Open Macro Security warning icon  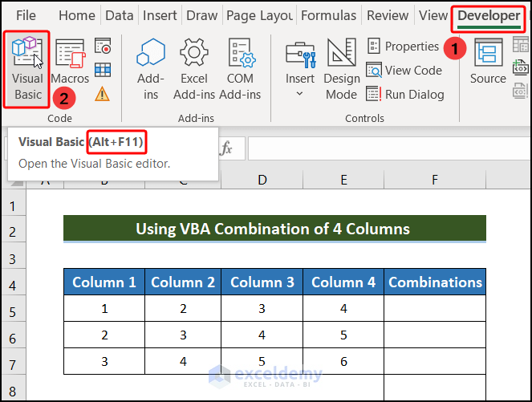click(x=103, y=94)
